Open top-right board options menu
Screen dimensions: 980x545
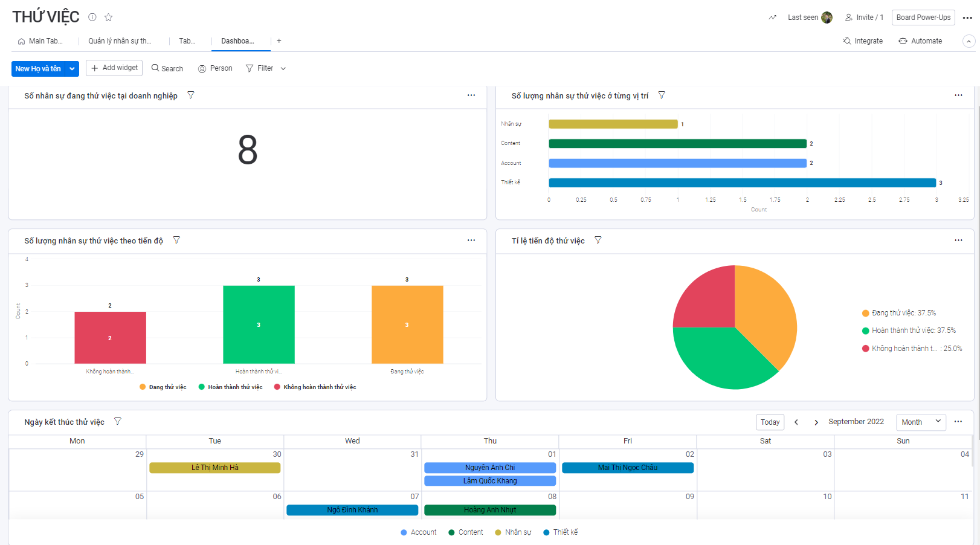(x=967, y=18)
